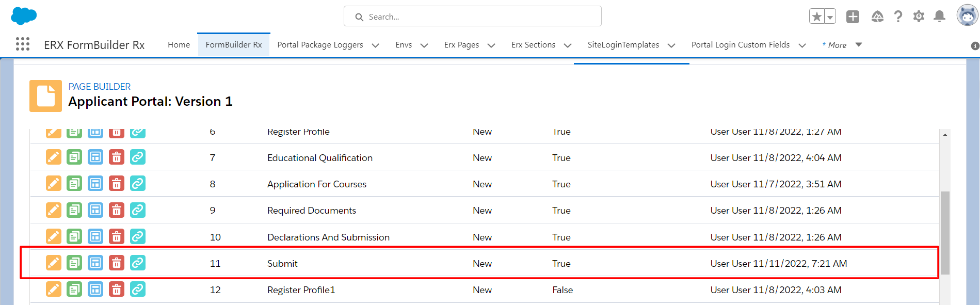Screen dimensions: 980x305
Task: Expand the Portal Package Loggers chevron
Action: tap(375, 45)
